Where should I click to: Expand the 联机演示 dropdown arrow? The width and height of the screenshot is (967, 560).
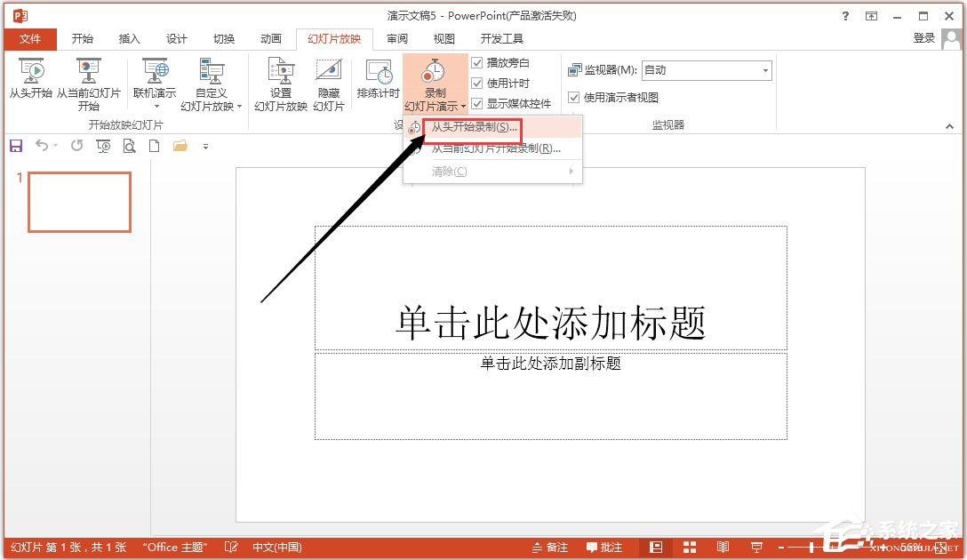(156, 107)
